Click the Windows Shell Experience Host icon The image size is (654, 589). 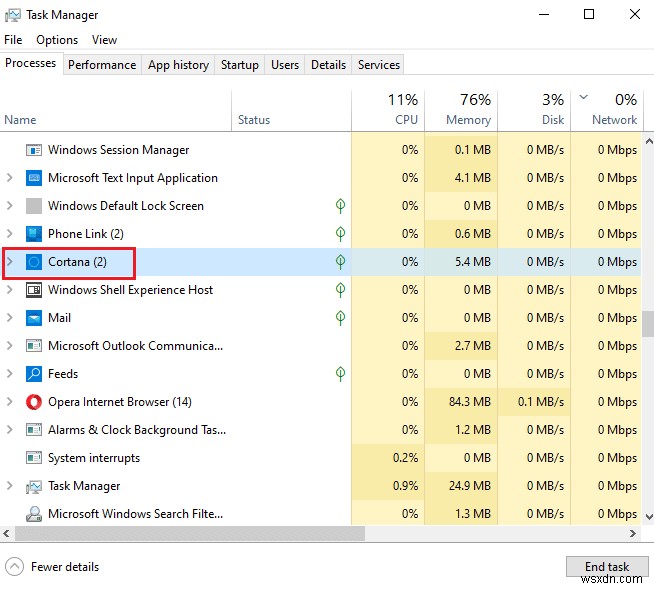[x=33, y=289]
